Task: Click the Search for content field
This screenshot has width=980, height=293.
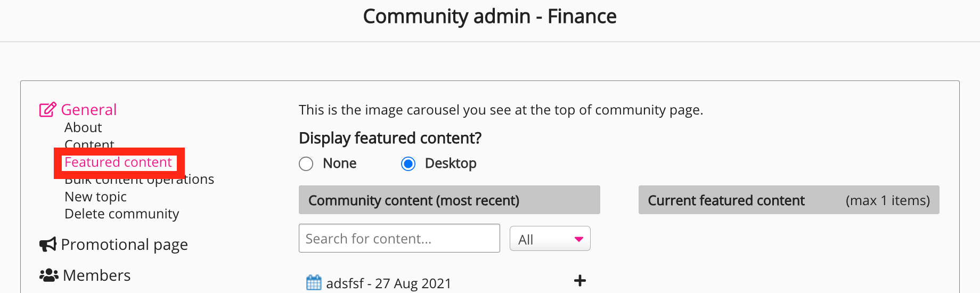Action: click(x=399, y=239)
